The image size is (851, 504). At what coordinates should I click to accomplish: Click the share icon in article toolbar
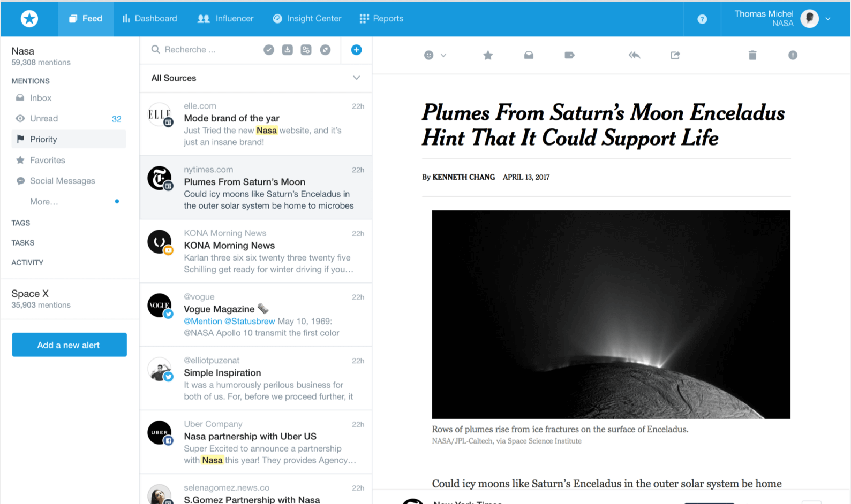(675, 55)
